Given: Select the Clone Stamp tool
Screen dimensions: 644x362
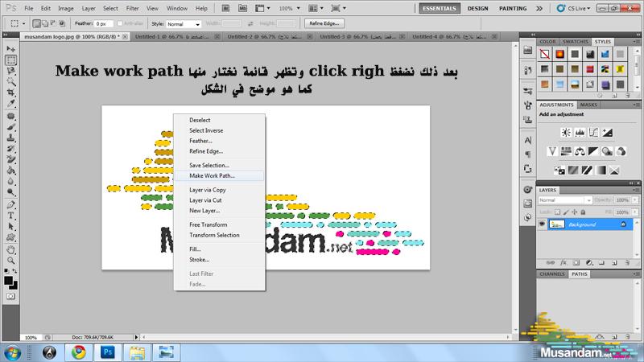Looking at the screenshot, I should pos(10,138).
